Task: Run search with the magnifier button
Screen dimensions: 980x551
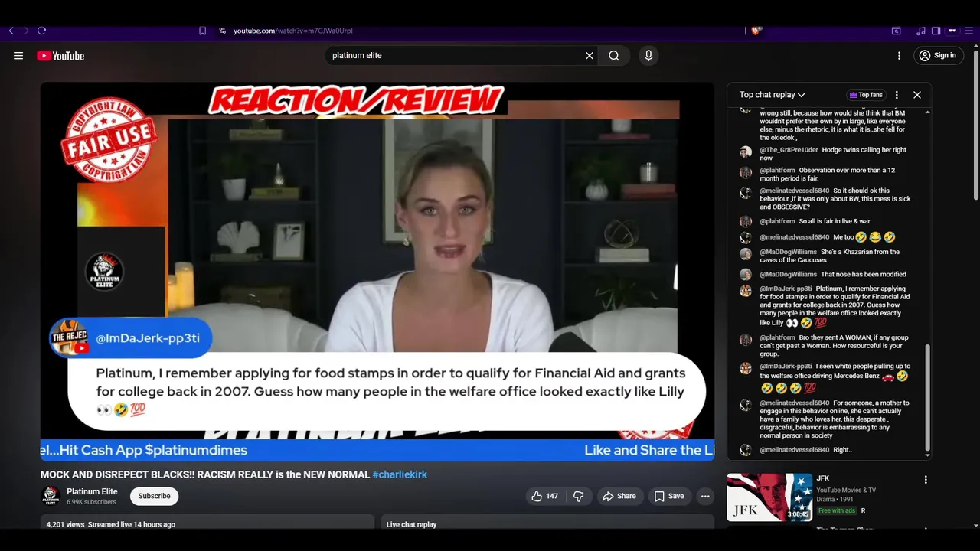Action: click(614, 55)
